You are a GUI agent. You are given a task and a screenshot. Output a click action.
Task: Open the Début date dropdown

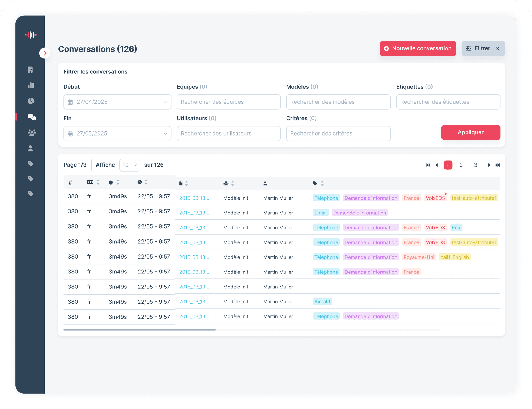click(117, 102)
